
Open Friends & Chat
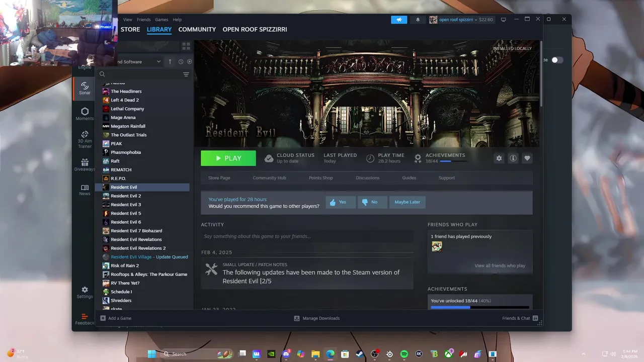tap(520, 318)
